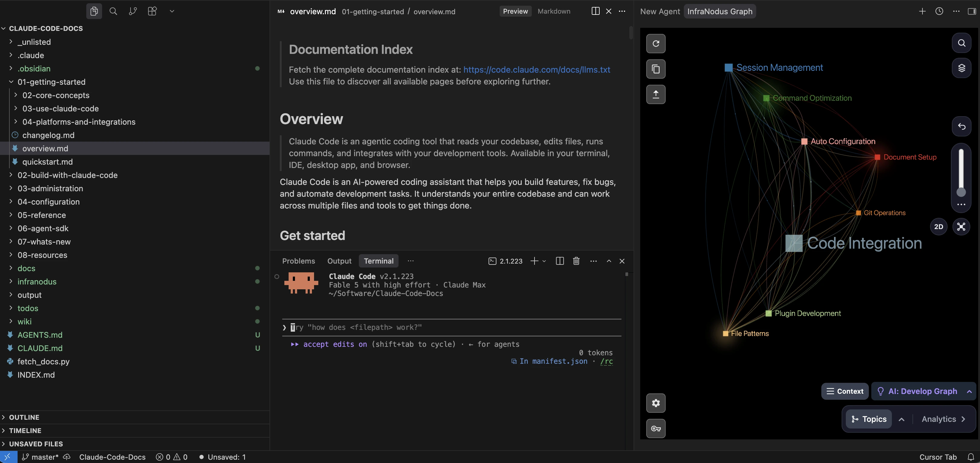Click the Claude Code prompt input

coord(452,327)
